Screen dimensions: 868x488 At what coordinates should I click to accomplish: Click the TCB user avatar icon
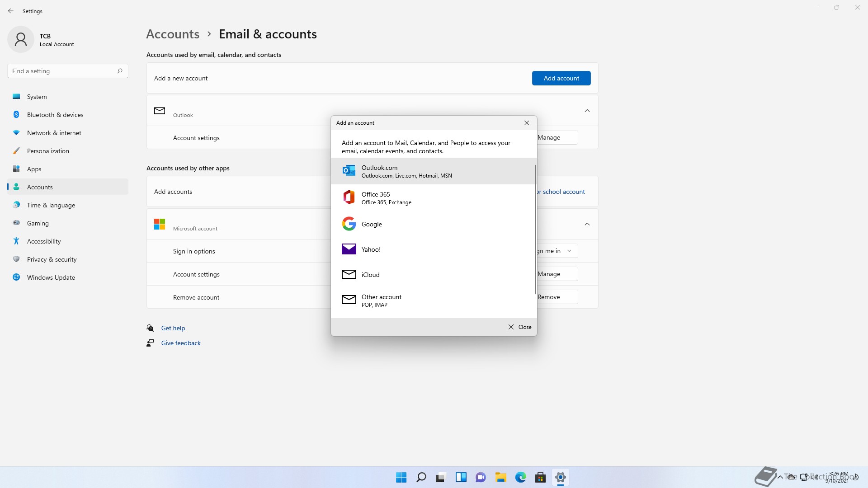click(x=21, y=39)
